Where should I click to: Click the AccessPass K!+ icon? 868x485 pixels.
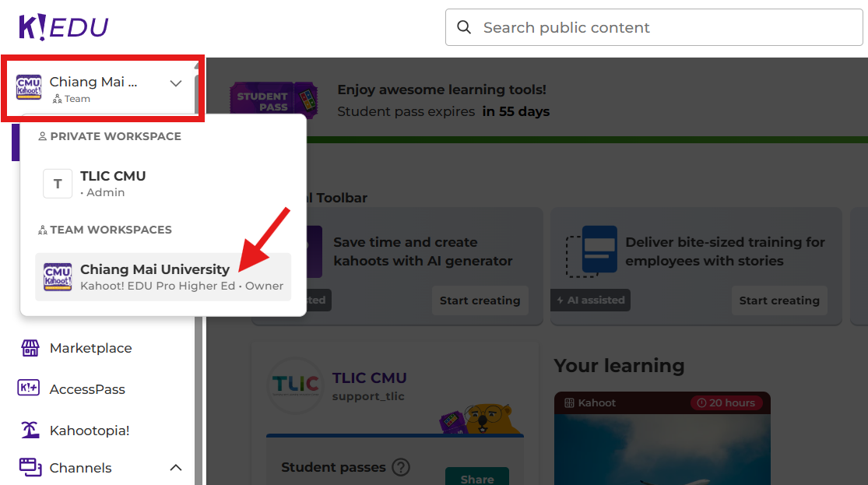click(30, 389)
